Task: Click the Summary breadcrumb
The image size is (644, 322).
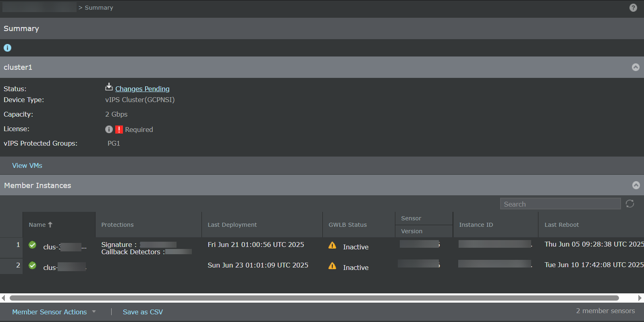Action: pos(99,8)
